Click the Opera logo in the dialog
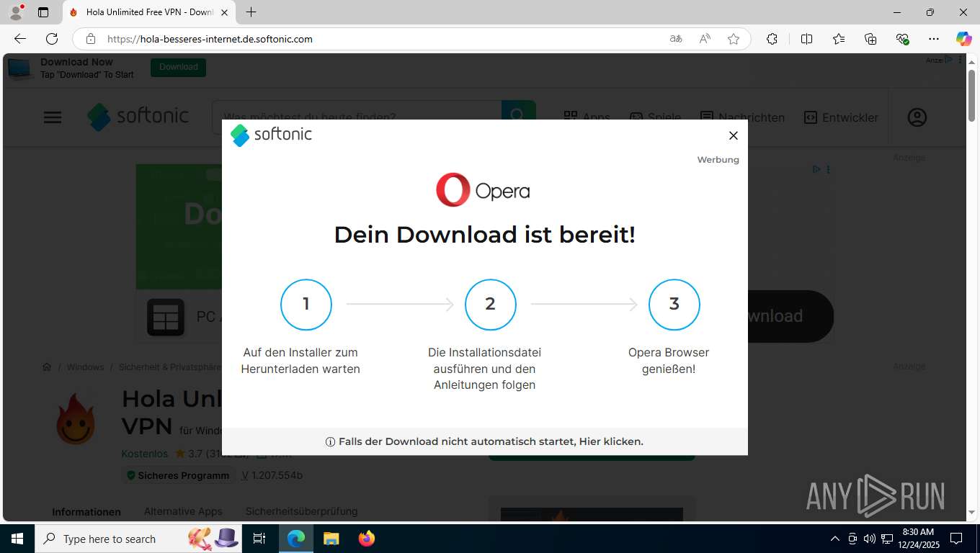The width and height of the screenshot is (980, 553). pyautogui.click(x=483, y=190)
